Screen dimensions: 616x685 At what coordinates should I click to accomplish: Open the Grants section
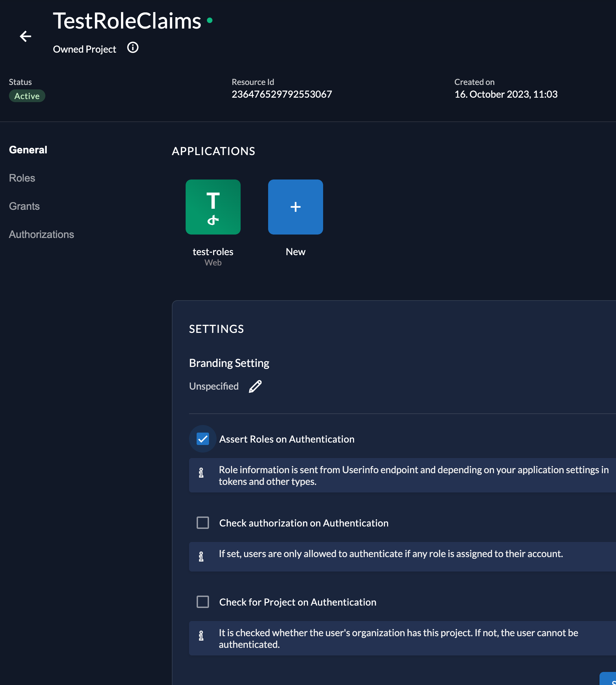click(x=24, y=206)
